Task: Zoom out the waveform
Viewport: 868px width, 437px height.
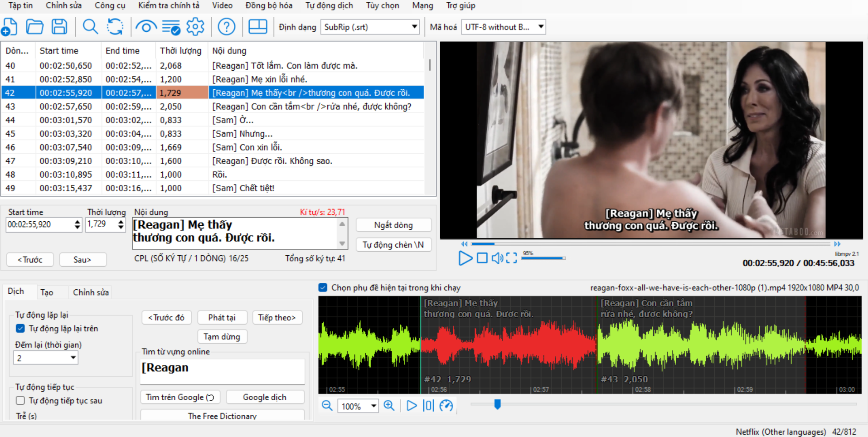Action: [327, 405]
